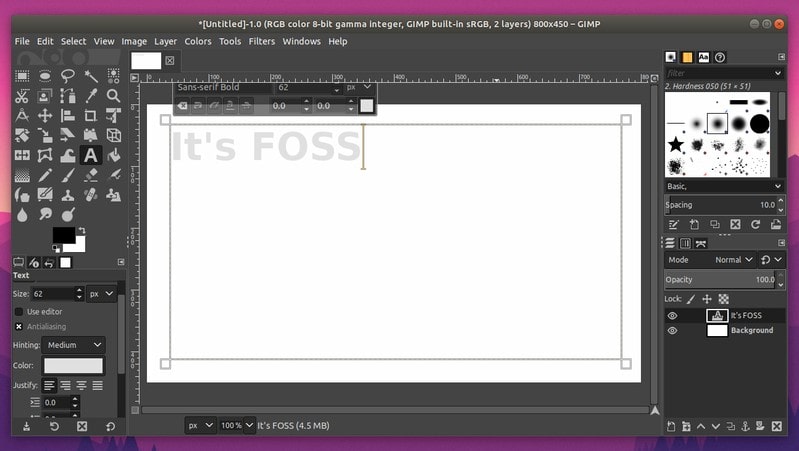This screenshot has height=451, width=799.
Task: Select the Hardness 050 brush thumbnail
Action: (717, 123)
